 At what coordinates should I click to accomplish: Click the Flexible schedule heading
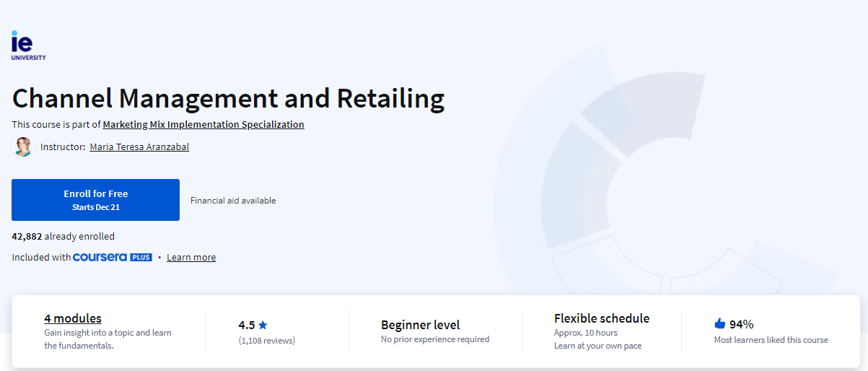tap(602, 318)
